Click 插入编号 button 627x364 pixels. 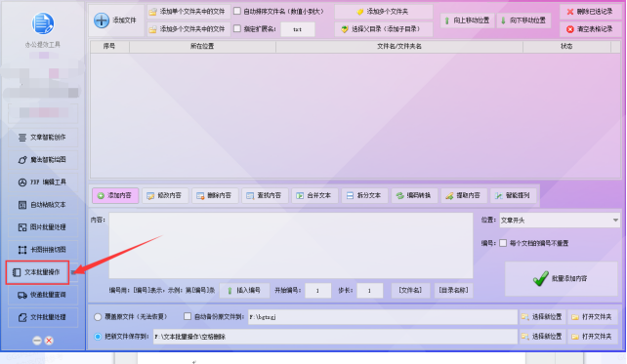pos(244,291)
